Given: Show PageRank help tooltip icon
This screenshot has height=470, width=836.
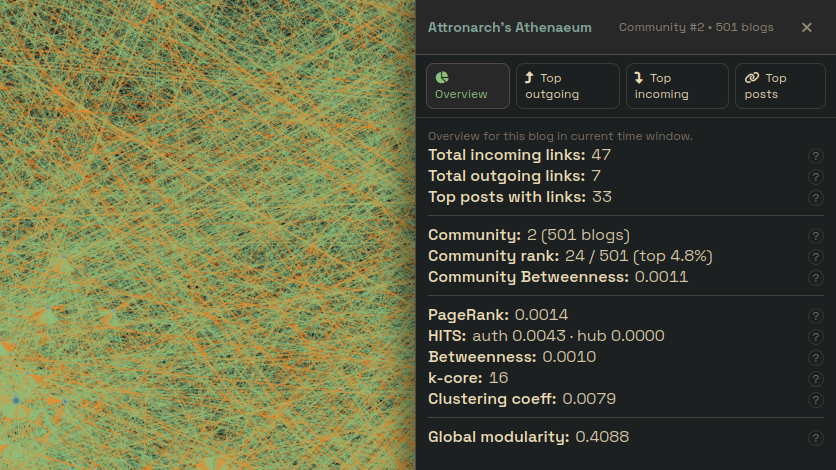Looking at the screenshot, I should click(x=815, y=316).
